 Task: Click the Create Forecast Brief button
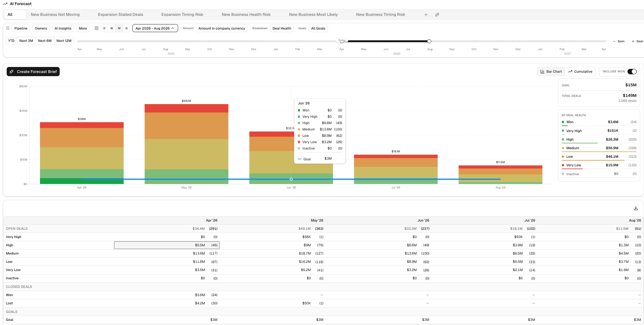click(33, 72)
